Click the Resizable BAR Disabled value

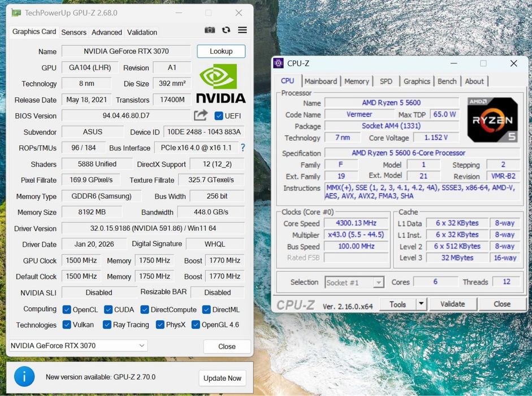[x=218, y=292]
